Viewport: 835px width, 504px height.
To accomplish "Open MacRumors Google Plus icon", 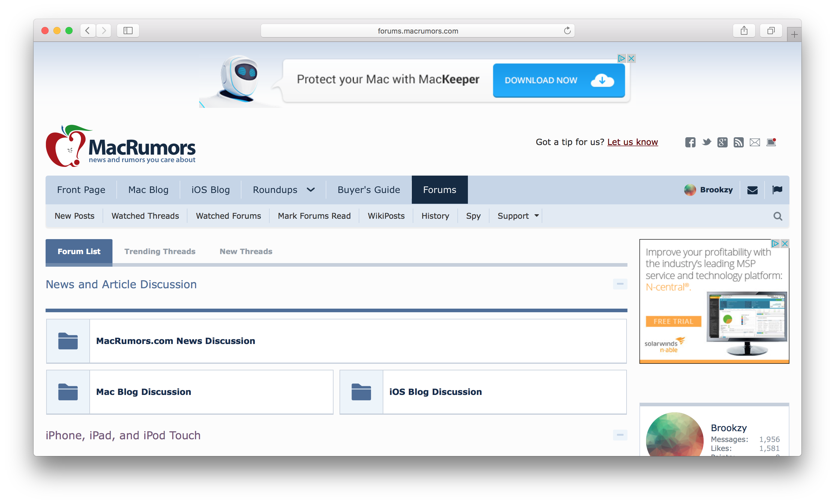I will pos(722,142).
